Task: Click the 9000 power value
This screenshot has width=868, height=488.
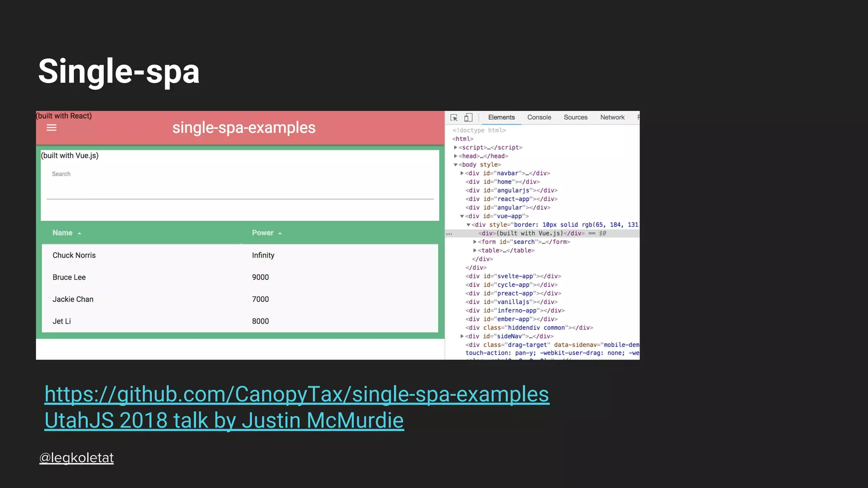Action: (260, 277)
